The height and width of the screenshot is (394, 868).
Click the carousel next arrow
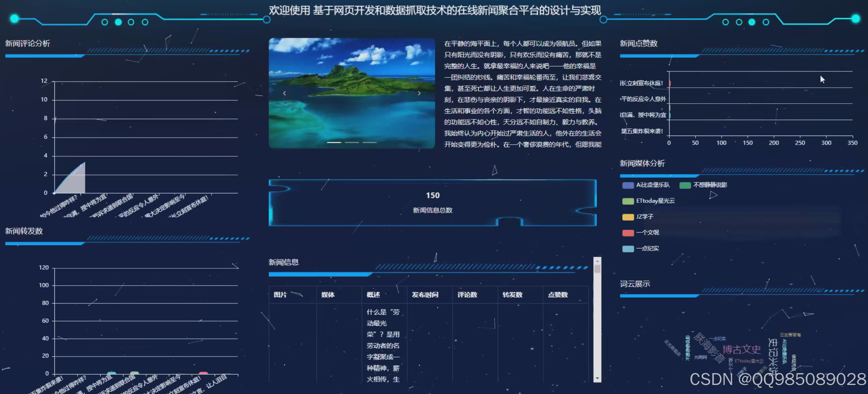click(419, 93)
